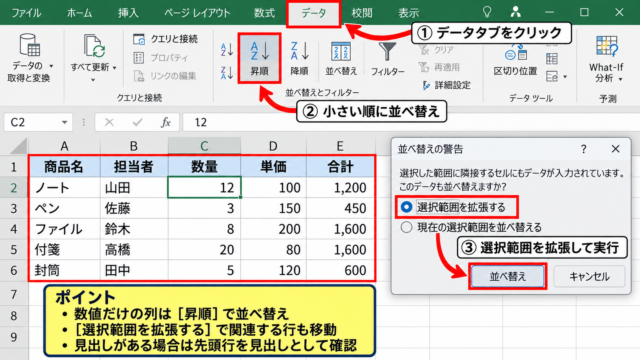The image size is (640, 360).
Task: Click the cell containing 佐藤
Action: tap(134, 208)
